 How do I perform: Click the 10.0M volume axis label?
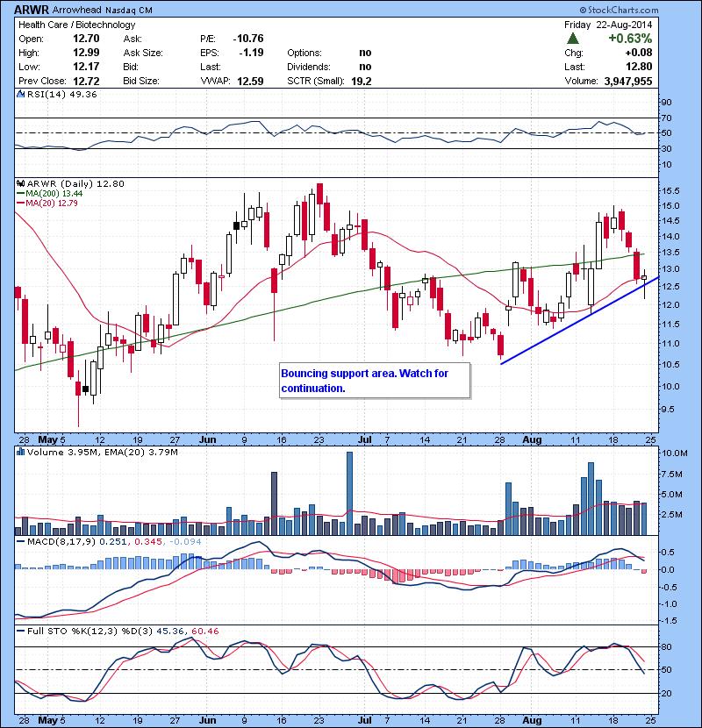click(x=674, y=453)
